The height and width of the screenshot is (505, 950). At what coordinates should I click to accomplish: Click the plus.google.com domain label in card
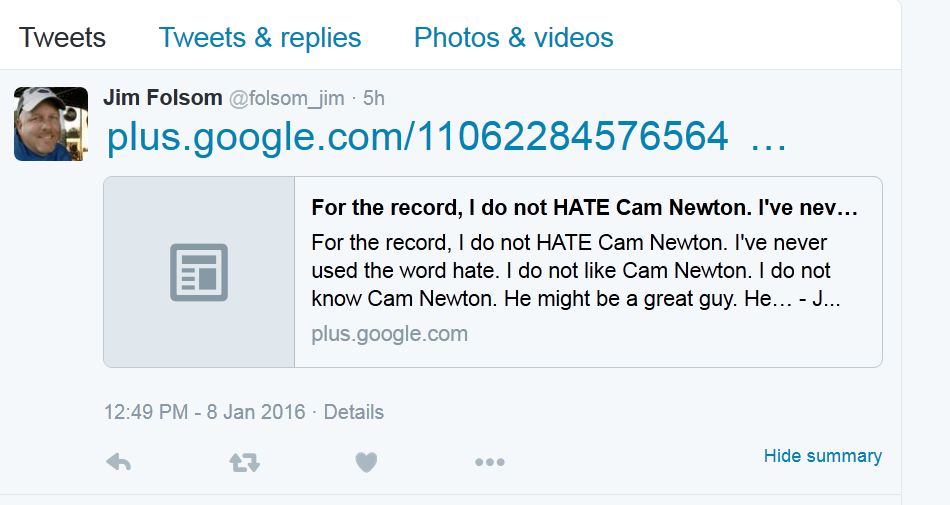(x=390, y=334)
